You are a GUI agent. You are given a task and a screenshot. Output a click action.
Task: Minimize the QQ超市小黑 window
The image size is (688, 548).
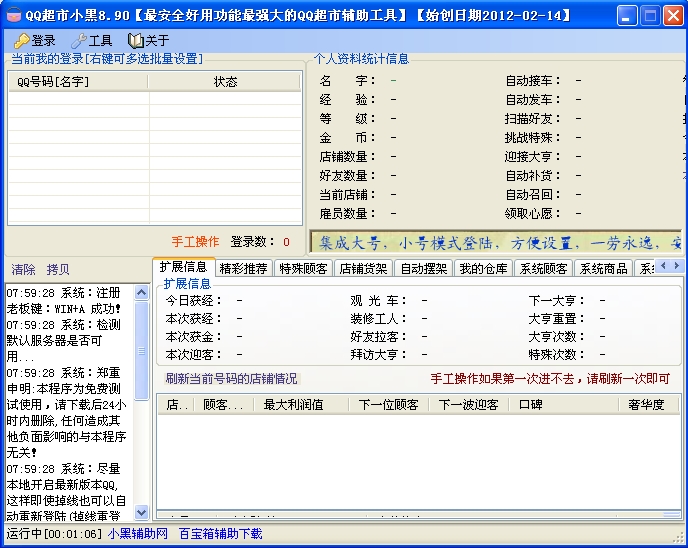click(x=627, y=16)
